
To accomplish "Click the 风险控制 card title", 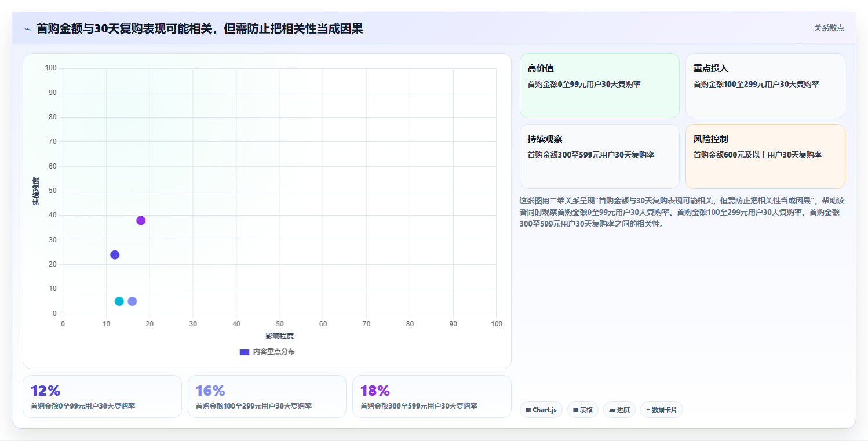I will pyautogui.click(x=710, y=139).
